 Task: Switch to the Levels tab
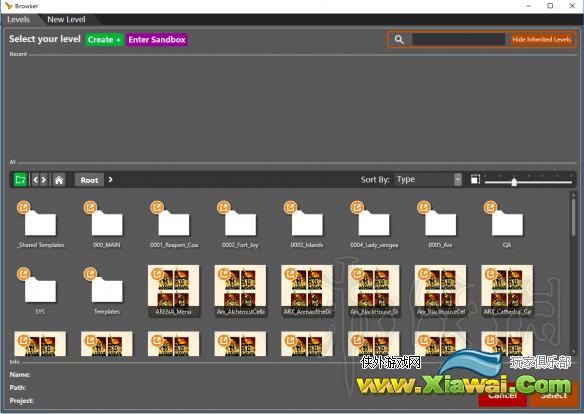pyautogui.click(x=18, y=19)
